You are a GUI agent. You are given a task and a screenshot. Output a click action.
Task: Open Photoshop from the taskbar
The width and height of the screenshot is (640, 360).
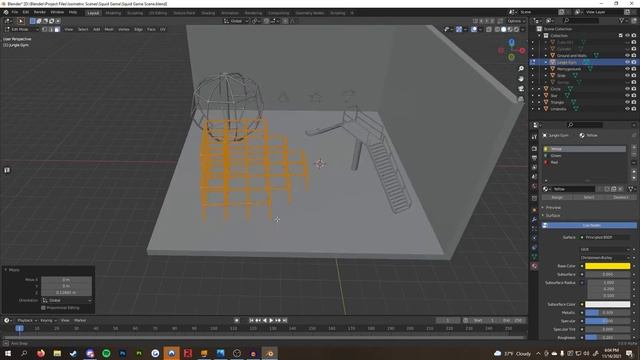coord(122,353)
